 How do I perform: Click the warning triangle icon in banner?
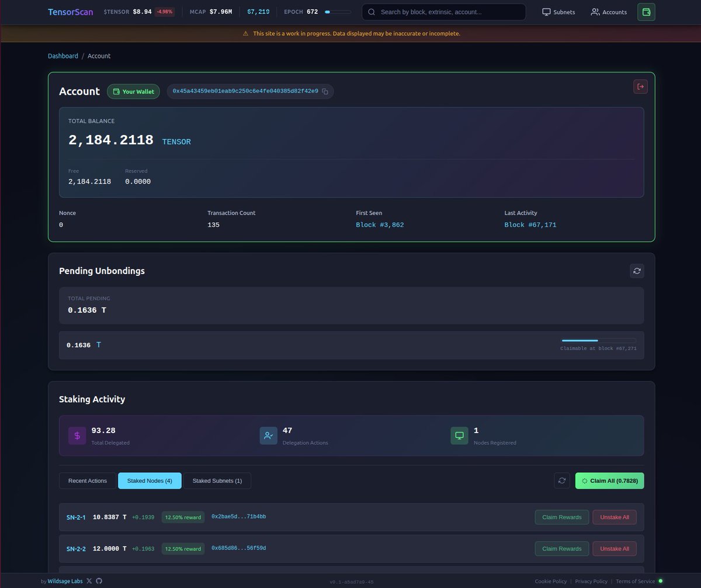tap(245, 33)
